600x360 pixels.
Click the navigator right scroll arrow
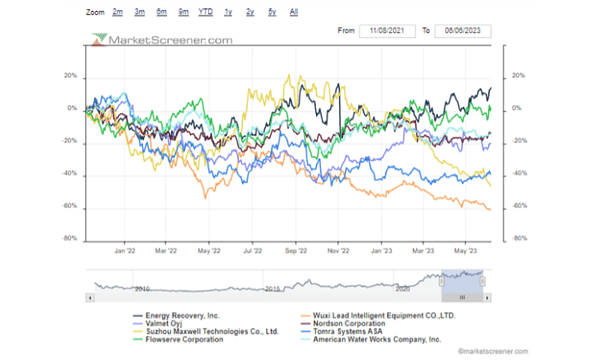point(487,298)
